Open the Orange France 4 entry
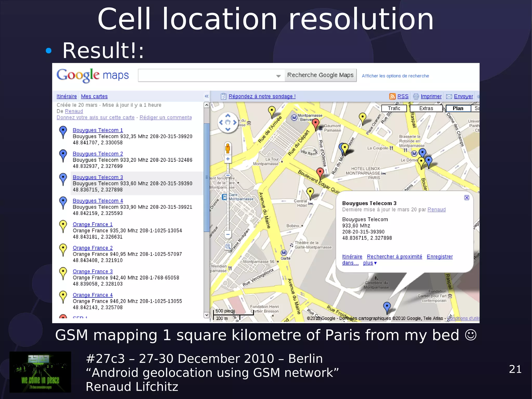This screenshot has width=532, height=399. tap(93, 295)
